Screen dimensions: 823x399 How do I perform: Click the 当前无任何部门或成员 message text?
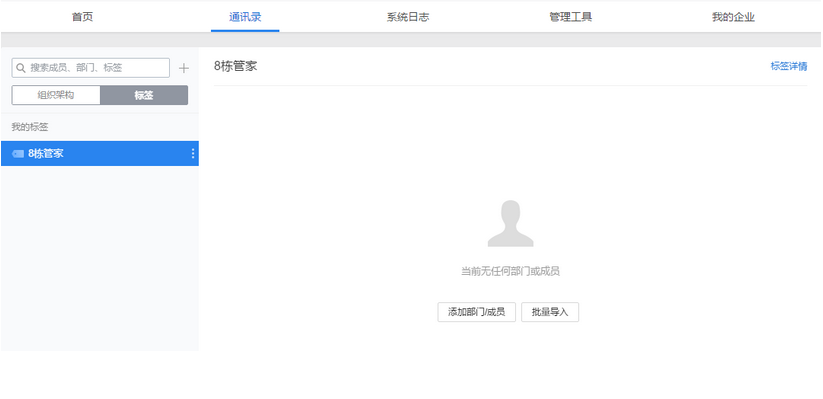pyautogui.click(x=510, y=271)
